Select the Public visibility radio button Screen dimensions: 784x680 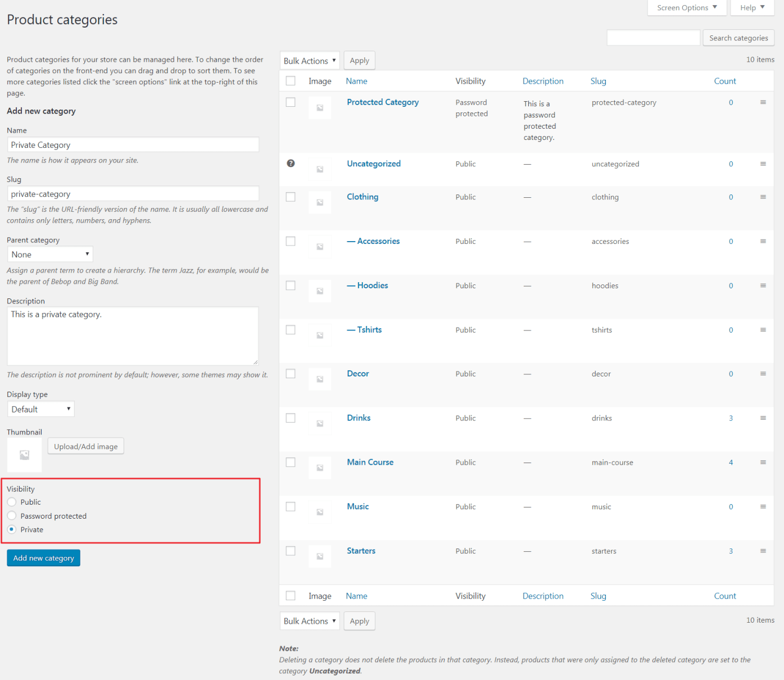(x=12, y=502)
